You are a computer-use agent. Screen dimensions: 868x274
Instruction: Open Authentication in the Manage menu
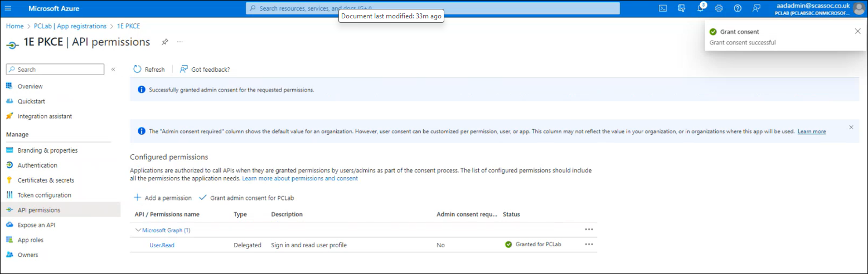37,165
